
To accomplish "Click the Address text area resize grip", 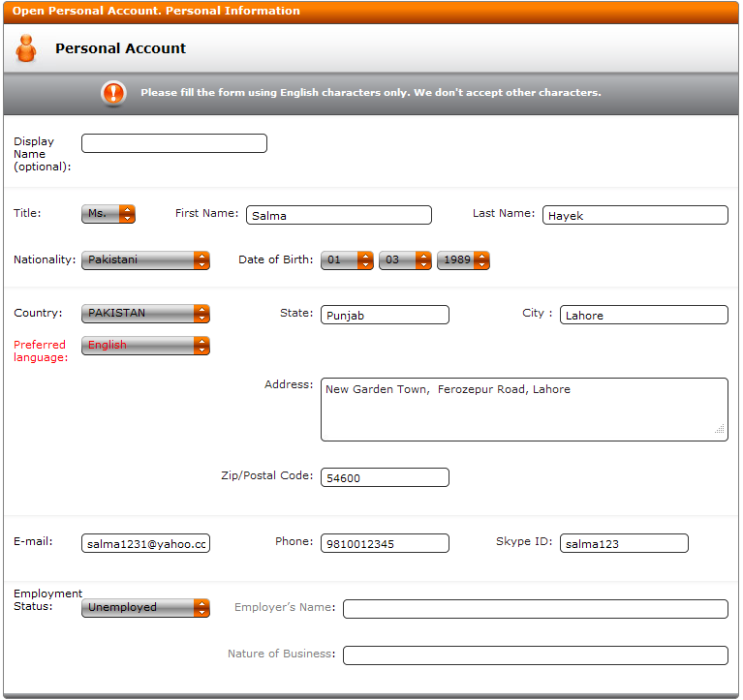I will [720, 429].
